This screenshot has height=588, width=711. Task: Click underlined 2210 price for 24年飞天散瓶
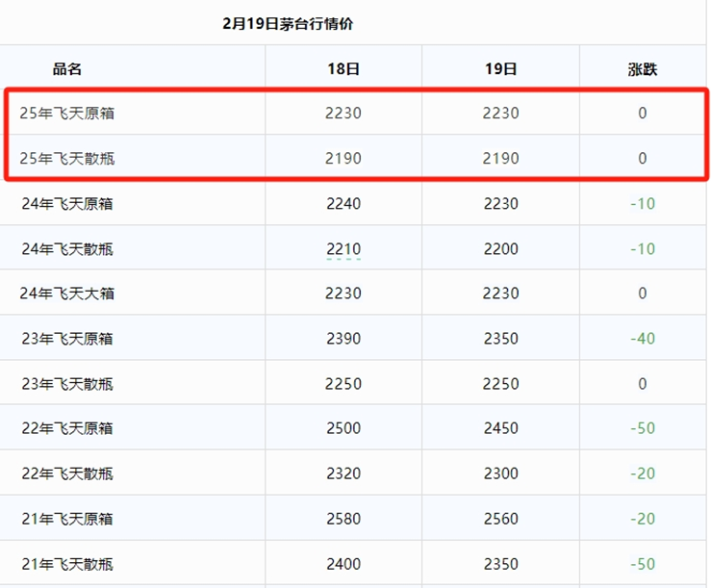343,249
